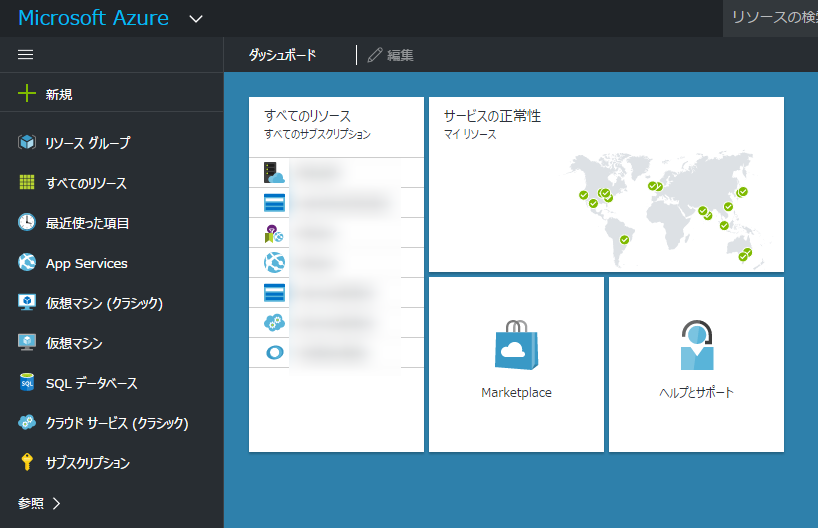Click the App Services globe icon
Screen dimensions: 818x528
(x=27, y=263)
